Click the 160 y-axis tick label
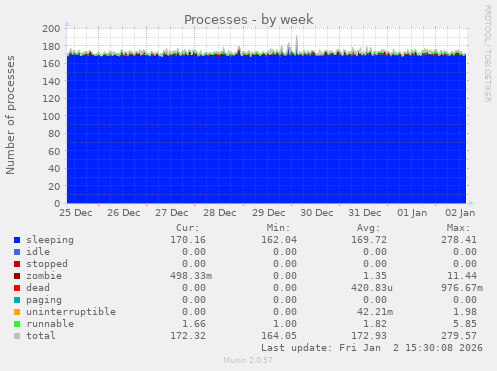Viewport: 497px width, 371px height. pos(51,64)
